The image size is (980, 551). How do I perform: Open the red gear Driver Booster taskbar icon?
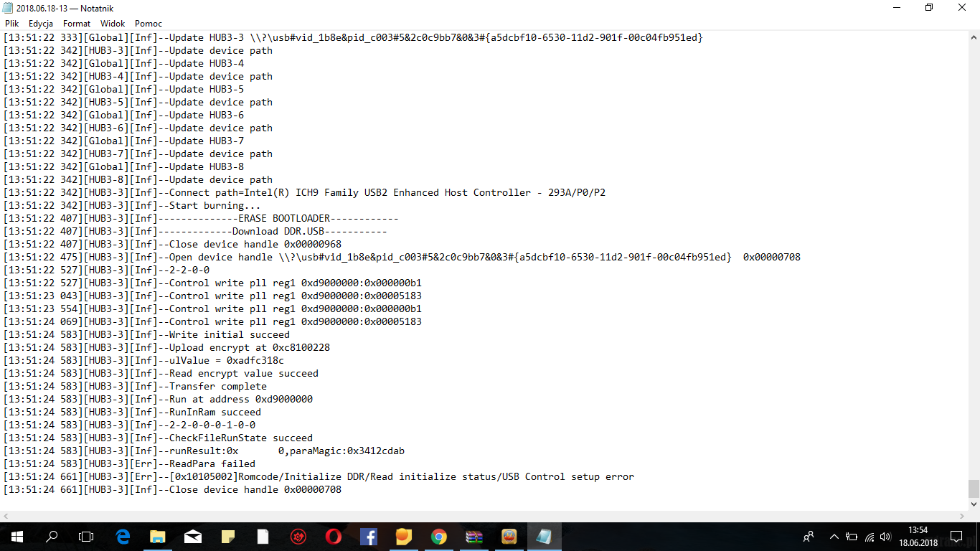point(298,537)
